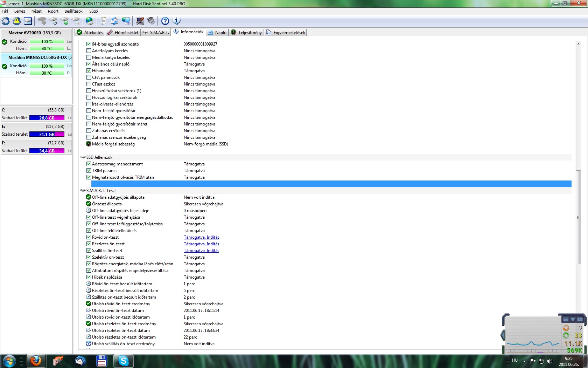Click the document with blue arrows toolbar icon
The width and height of the screenshot is (588, 368).
tap(114, 21)
